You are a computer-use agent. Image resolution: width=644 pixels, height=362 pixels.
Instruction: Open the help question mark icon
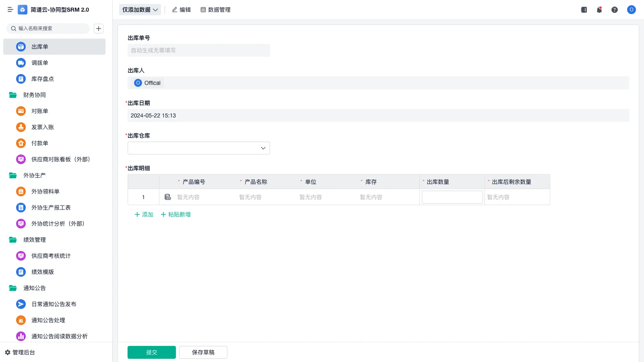pyautogui.click(x=615, y=10)
